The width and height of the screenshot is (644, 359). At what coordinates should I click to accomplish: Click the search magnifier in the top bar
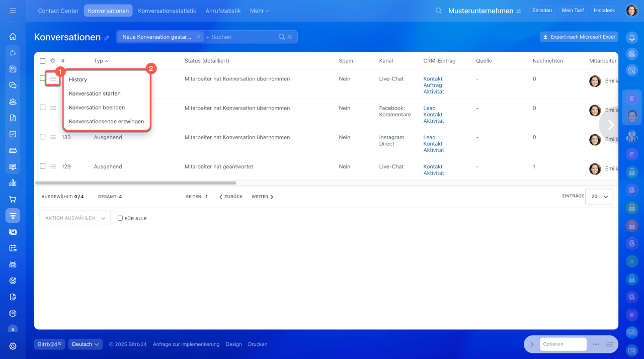point(439,11)
